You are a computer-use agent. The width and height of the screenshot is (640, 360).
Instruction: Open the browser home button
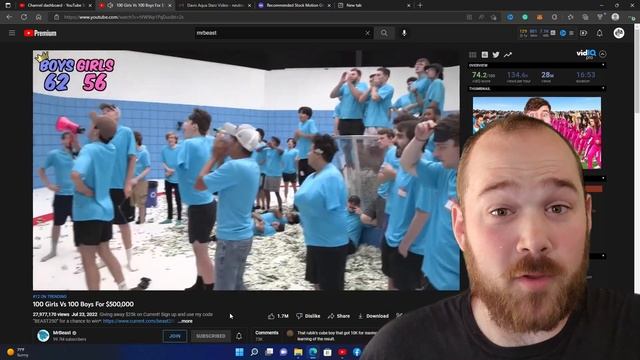pyautogui.click(x=38, y=17)
